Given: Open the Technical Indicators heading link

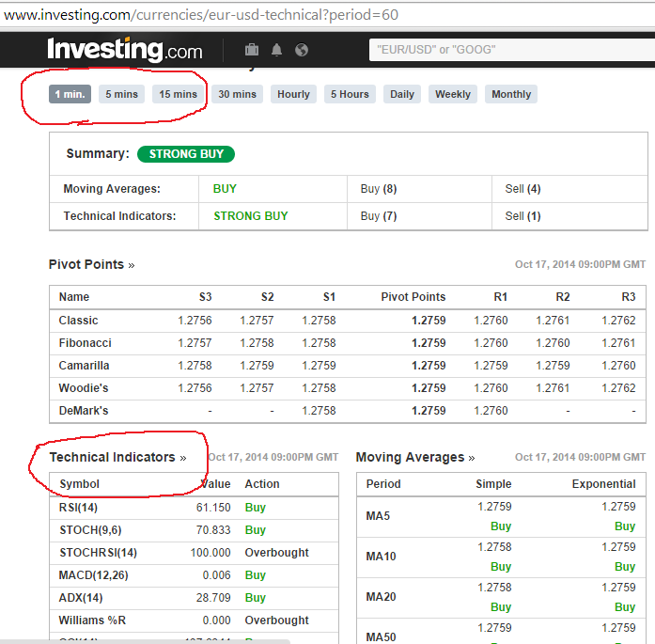Looking at the screenshot, I should tap(117, 457).
